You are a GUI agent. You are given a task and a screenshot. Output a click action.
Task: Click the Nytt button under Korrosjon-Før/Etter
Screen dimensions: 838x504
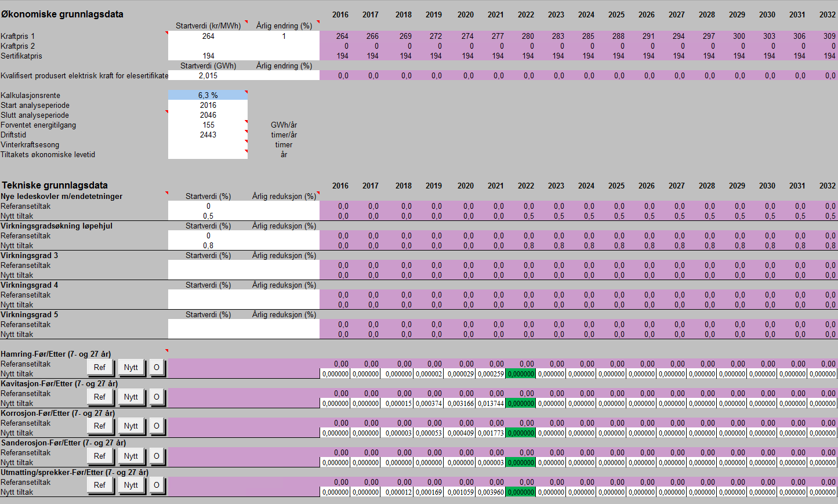[x=131, y=426]
